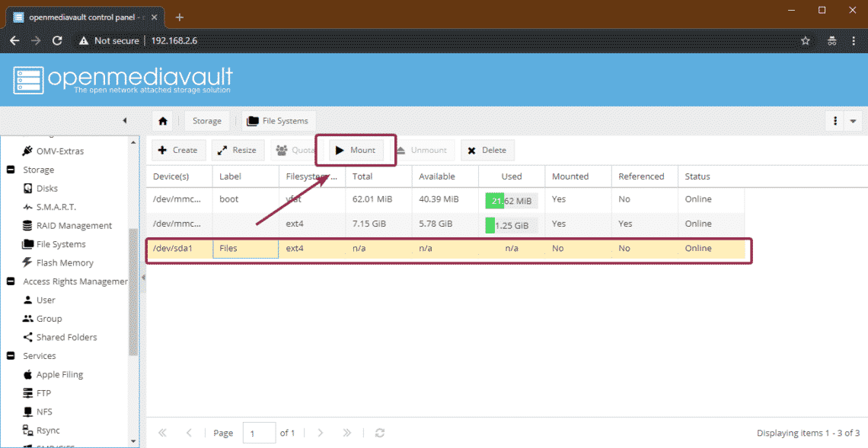
Task: Collapse the Storage tree group
Action: [x=11, y=170]
